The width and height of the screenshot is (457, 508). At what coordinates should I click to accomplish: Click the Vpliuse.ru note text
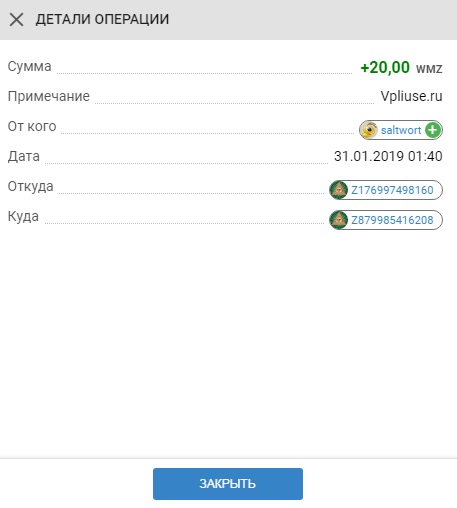(412, 96)
